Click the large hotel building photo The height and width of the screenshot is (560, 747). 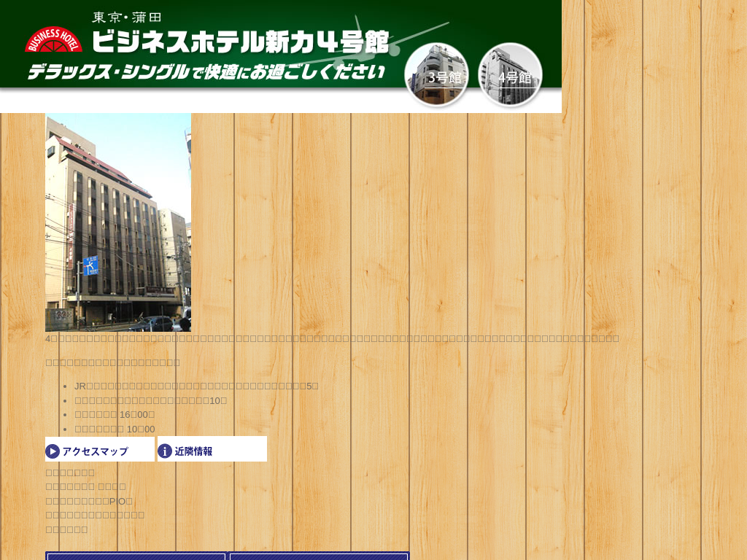(118, 222)
